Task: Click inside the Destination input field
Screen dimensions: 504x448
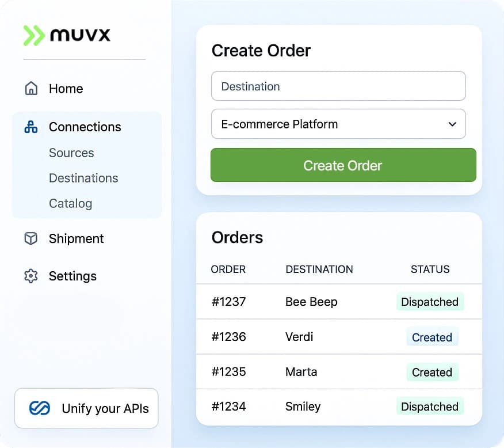Action: click(338, 86)
